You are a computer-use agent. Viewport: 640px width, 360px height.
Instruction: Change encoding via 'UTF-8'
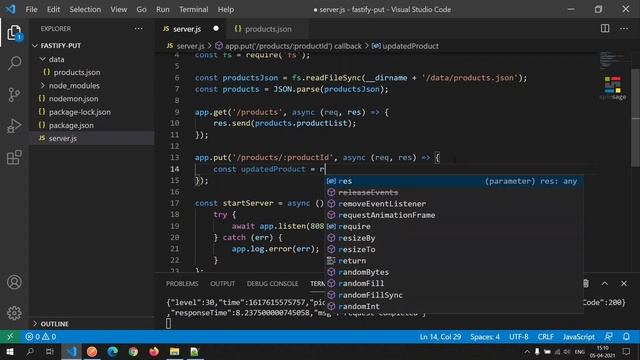pos(518,337)
